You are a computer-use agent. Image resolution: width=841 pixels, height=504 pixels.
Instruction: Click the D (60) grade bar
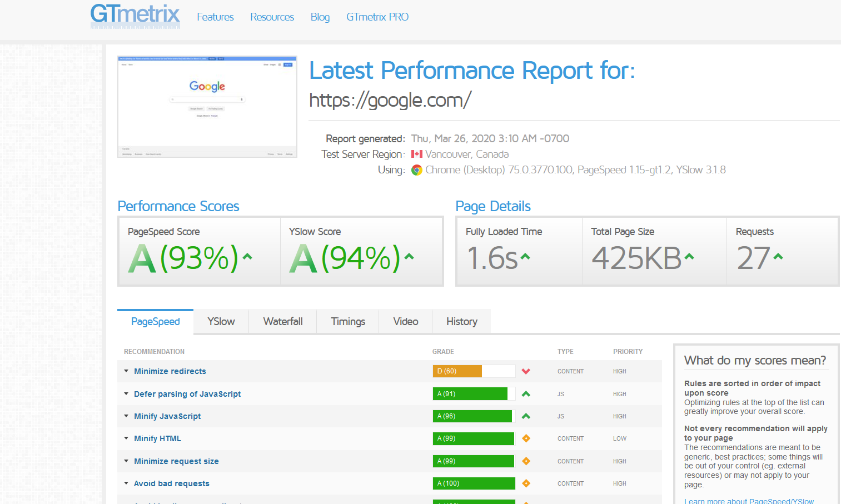coord(474,371)
